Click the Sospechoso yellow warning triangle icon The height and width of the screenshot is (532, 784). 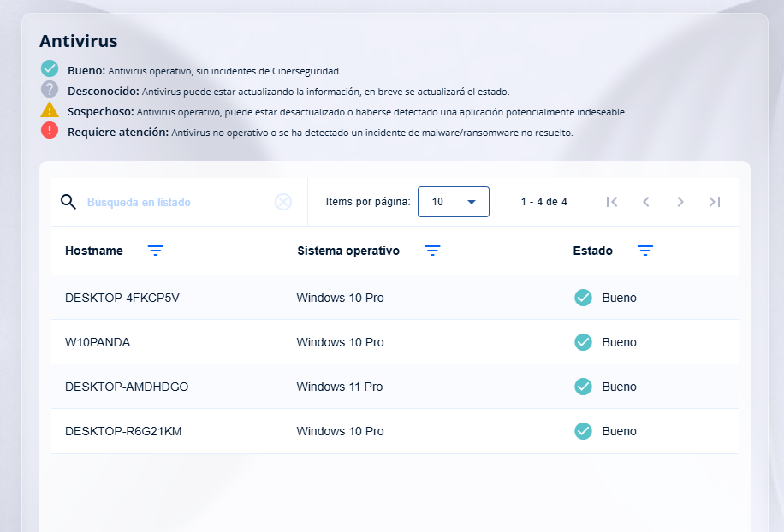click(50, 109)
